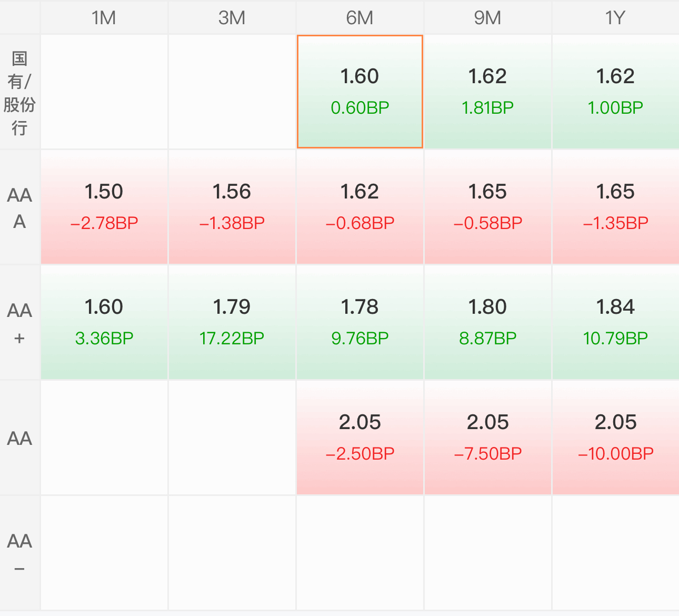
Task: Select the AA+ row label
Action: (x=19, y=323)
